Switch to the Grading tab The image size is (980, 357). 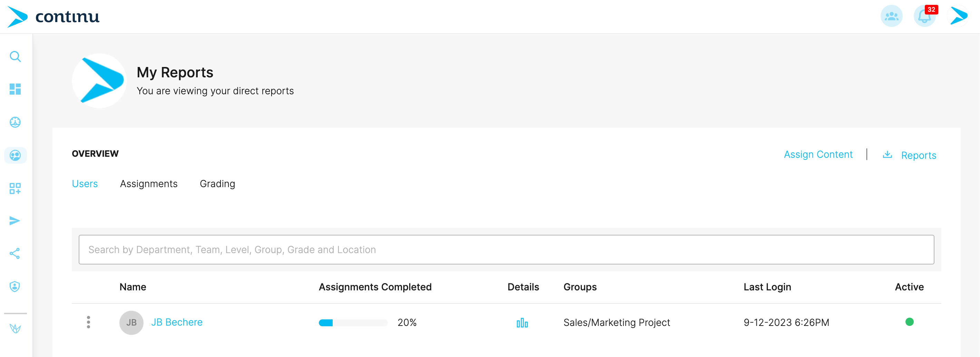tap(217, 184)
